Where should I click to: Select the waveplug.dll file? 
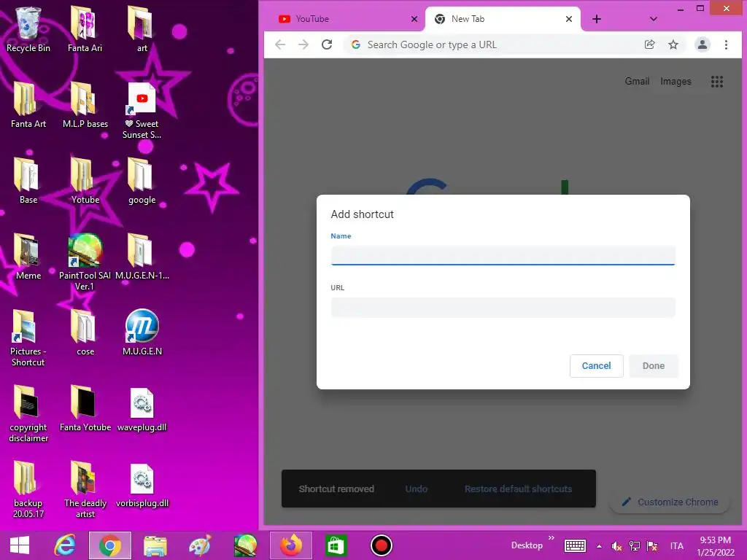142,408
